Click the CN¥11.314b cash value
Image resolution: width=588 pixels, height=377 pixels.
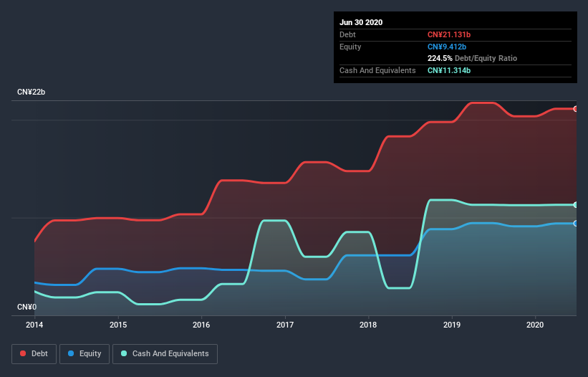click(x=449, y=70)
